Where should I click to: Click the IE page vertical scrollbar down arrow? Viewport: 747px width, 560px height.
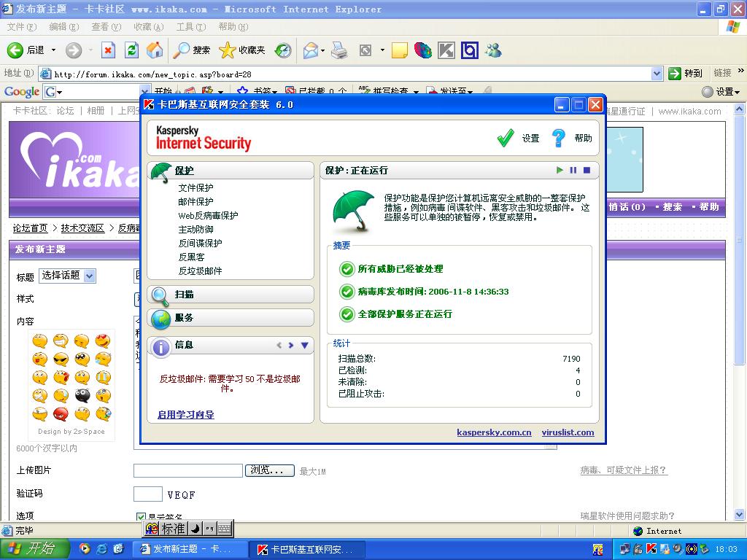[x=739, y=514]
